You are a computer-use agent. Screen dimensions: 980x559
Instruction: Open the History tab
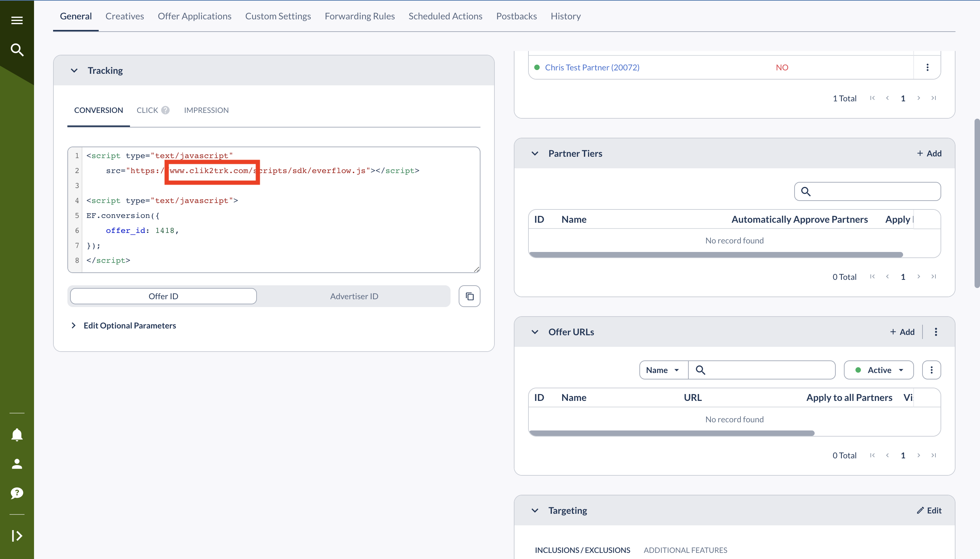566,16
